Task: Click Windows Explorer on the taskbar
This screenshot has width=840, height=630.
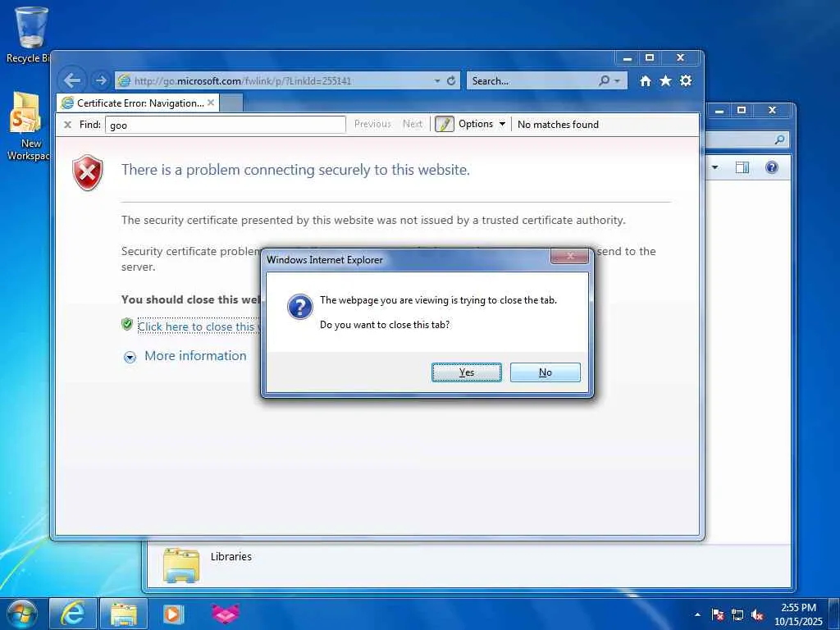Action: coord(124,614)
